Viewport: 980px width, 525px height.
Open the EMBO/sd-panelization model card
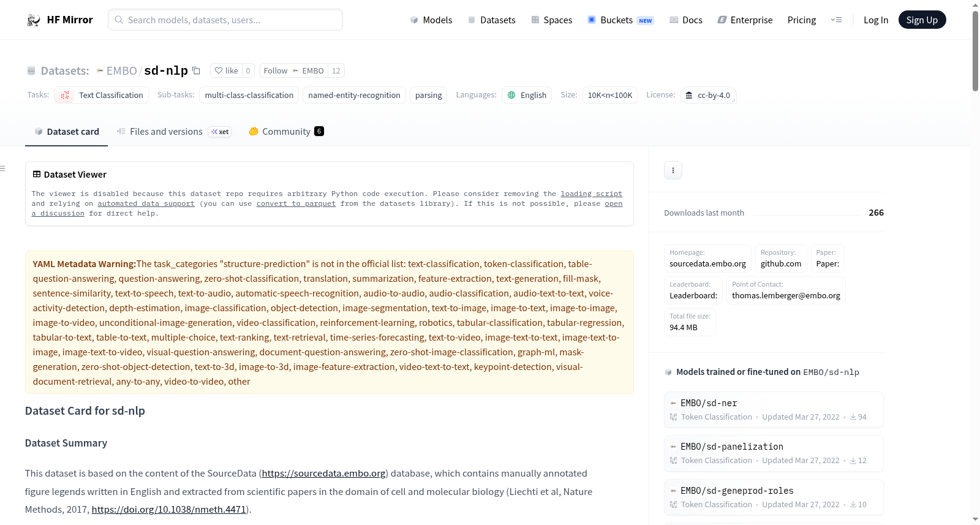click(x=774, y=453)
